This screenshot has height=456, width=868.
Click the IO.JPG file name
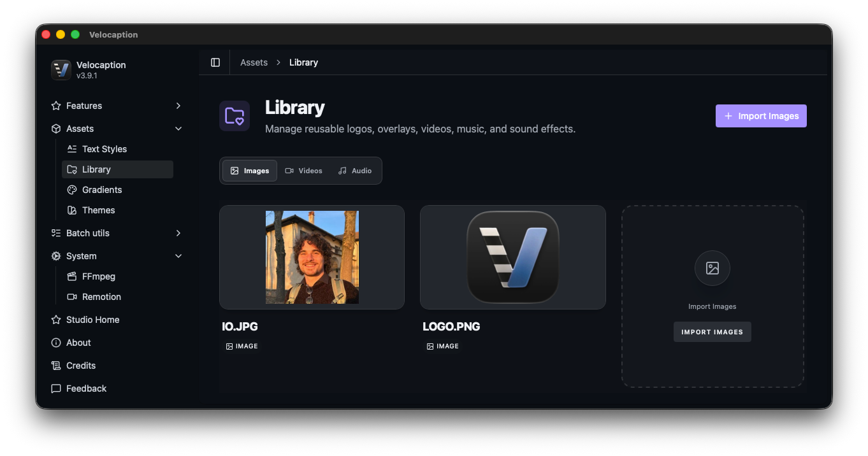click(x=240, y=327)
